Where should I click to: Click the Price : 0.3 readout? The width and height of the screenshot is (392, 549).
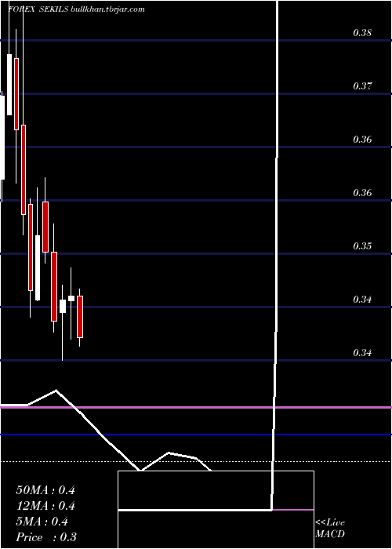point(46,537)
